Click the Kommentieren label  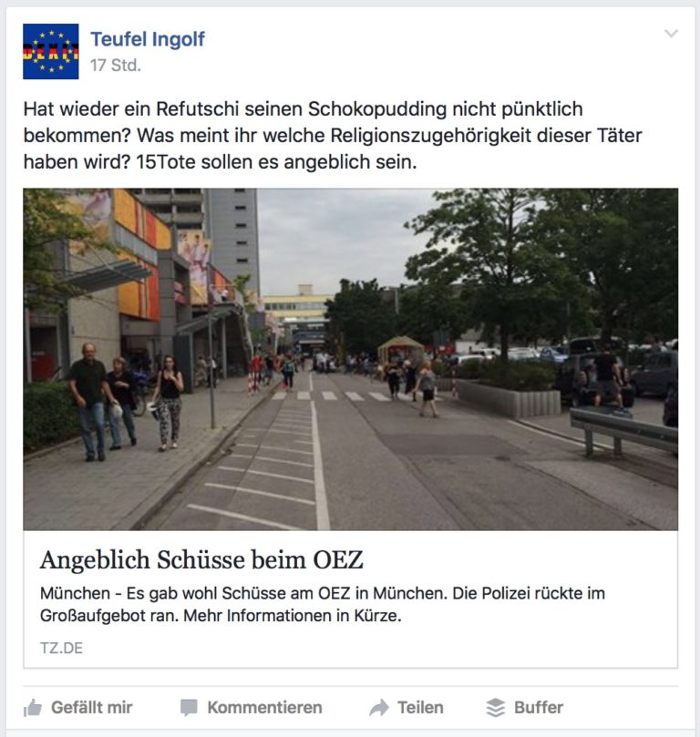(264, 707)
